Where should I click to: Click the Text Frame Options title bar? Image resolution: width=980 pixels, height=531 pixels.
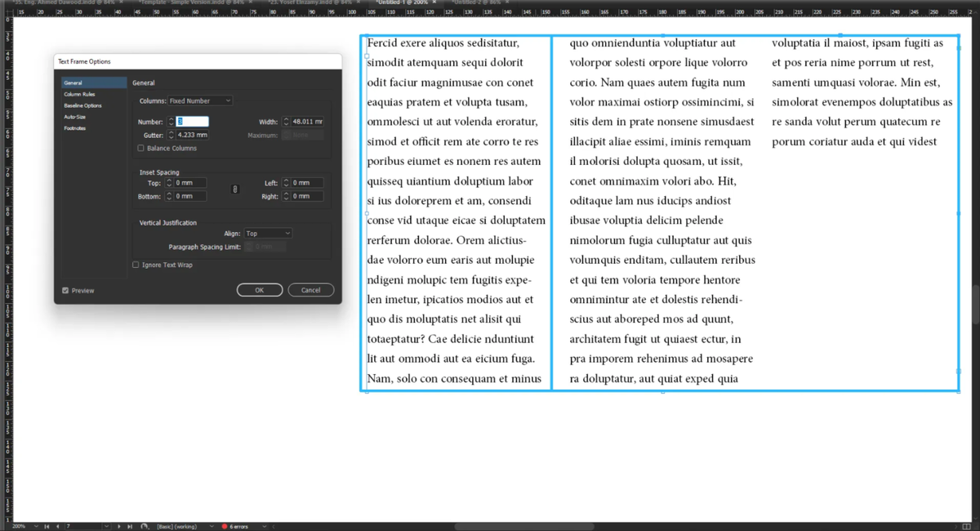pyautogui.click(x=198, y=61)
